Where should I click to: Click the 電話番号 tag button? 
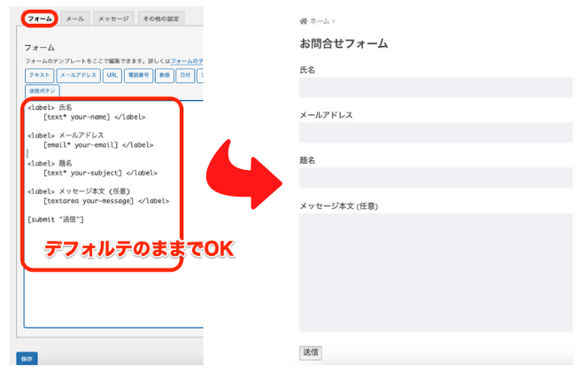point(138,75)
